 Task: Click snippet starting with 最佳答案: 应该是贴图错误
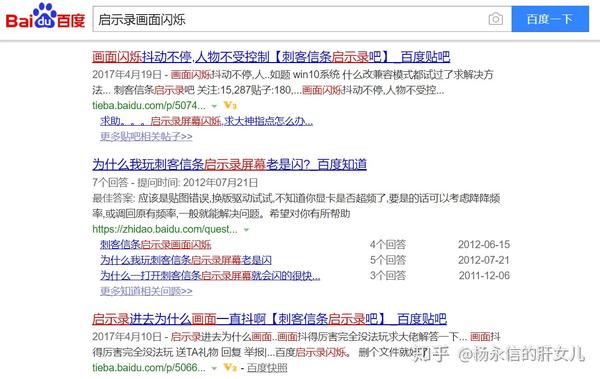tap(296, 206)
